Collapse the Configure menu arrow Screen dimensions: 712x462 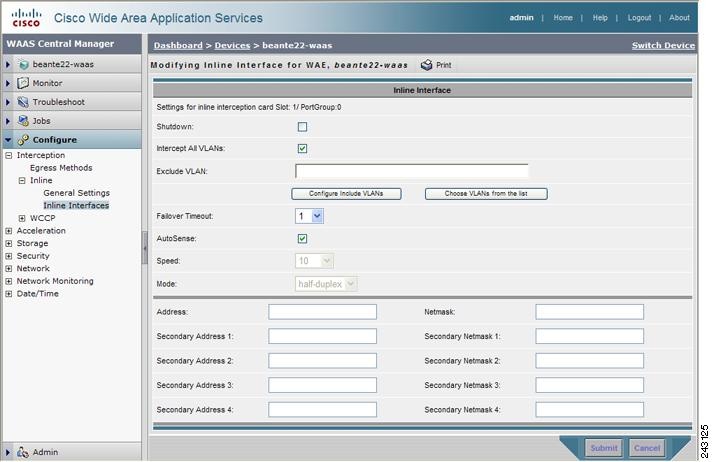click(8, 140)
